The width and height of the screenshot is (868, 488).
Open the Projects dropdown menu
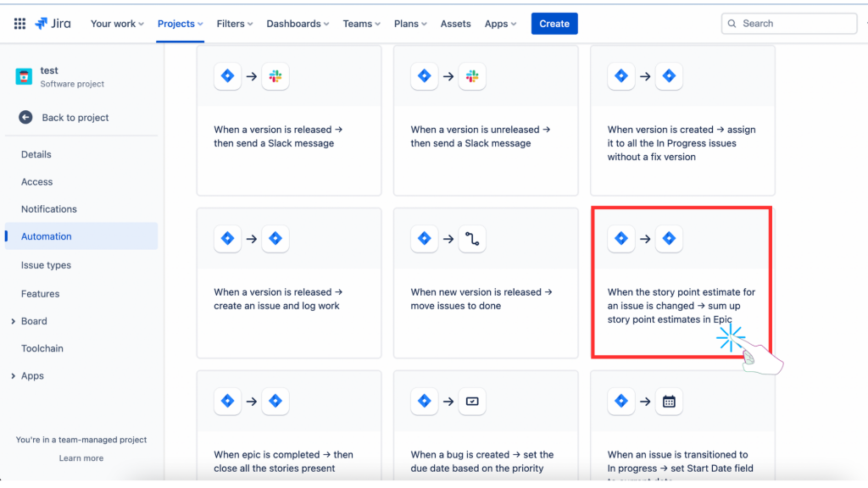(x=180, y=23)
